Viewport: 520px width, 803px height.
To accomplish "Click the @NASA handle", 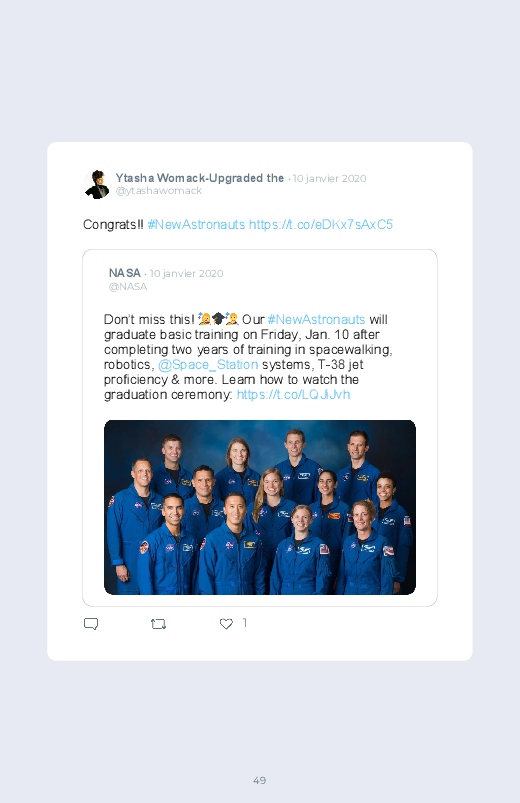I will pyautogui.click(x=128, y=286).
